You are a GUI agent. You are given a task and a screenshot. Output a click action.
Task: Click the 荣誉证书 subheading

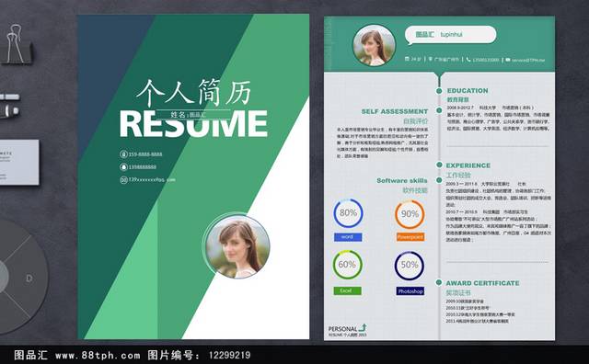pyautogui.click(x=458, y=292)
